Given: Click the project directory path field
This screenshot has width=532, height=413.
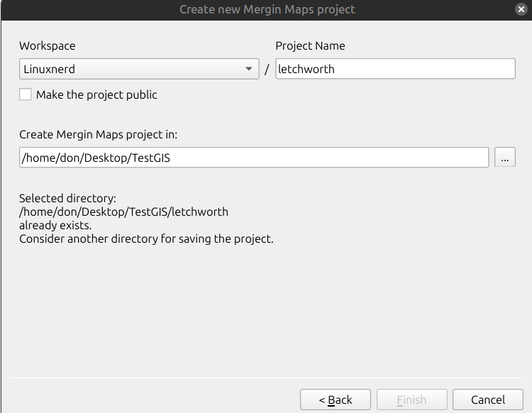Looking at the screenshot, I should pyautogui.click(x=254, y=158).
